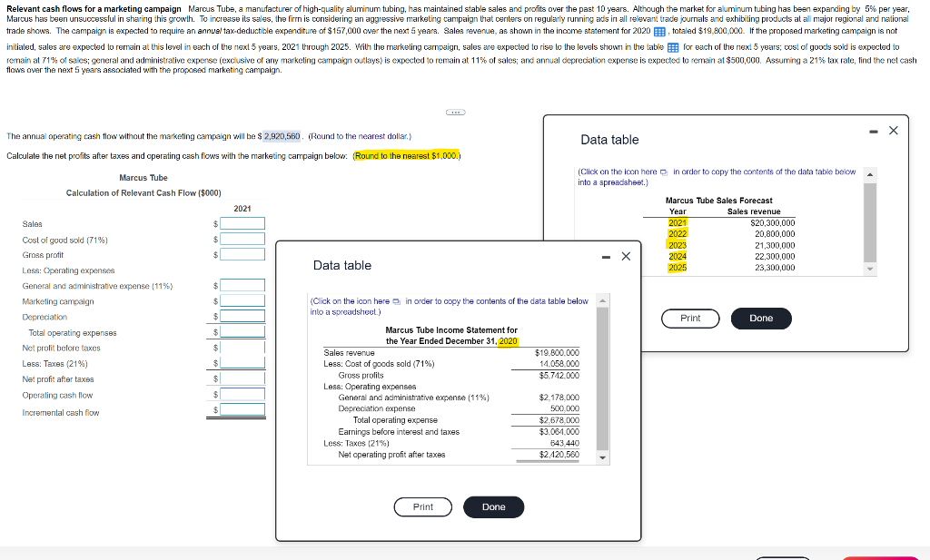Click the $20,300,000 sales revenue value
This screenshot has width=930, height=560.
(772, 222)
